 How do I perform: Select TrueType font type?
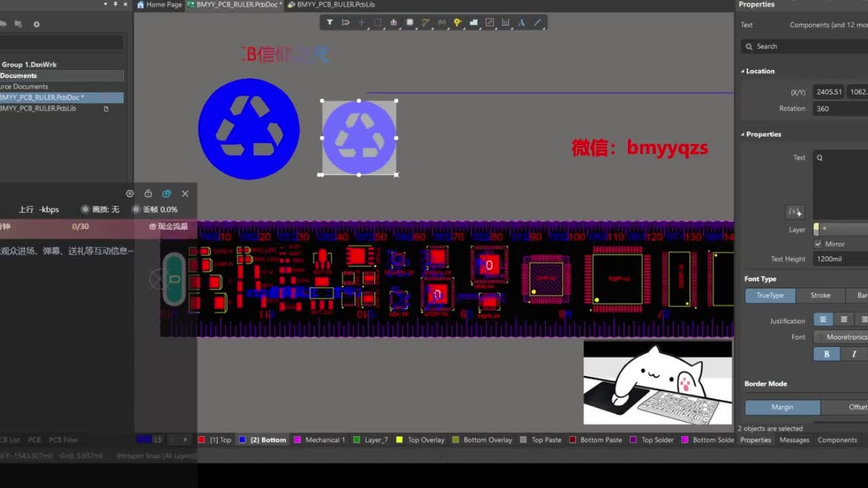coord(770,296)
